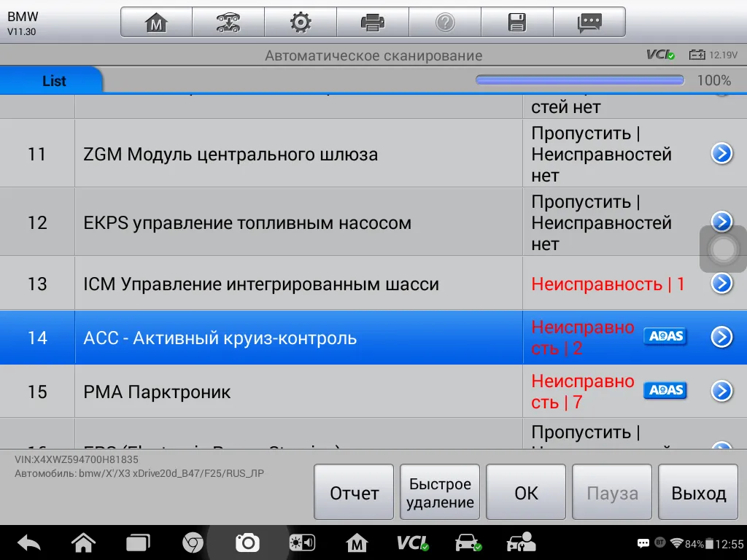The image size is (747, 560).
Task: Click the BMW V11.30 version label
Action: [23, 23]
